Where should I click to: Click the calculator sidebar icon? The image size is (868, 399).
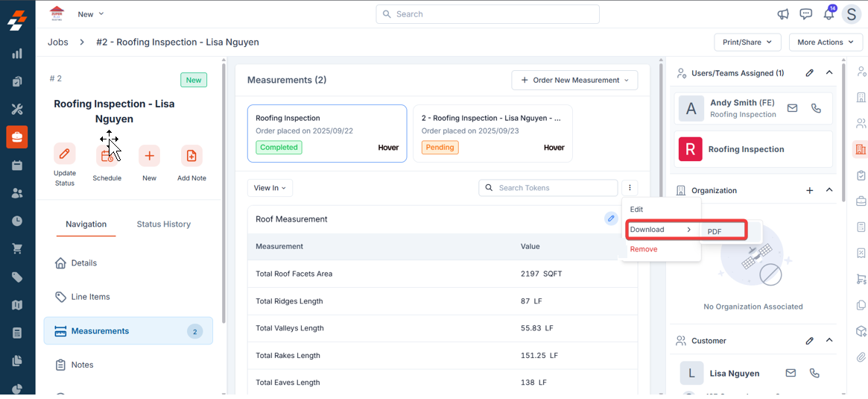click(16, 333)
